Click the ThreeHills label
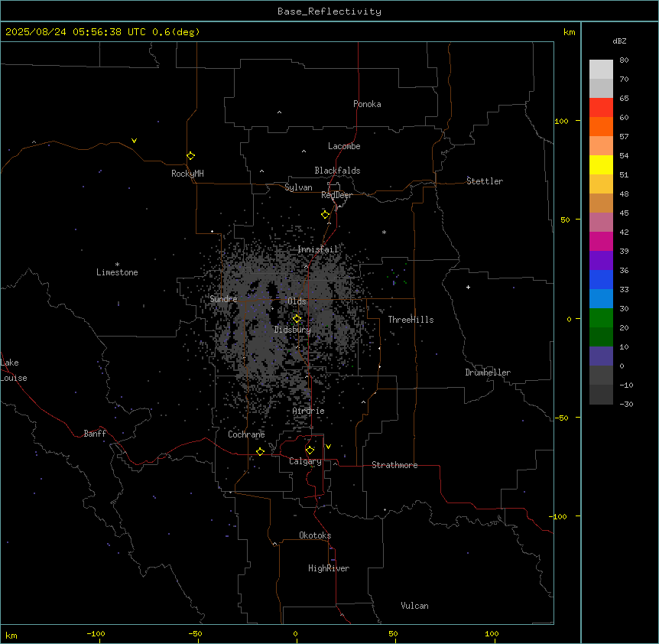 (411, 320)
